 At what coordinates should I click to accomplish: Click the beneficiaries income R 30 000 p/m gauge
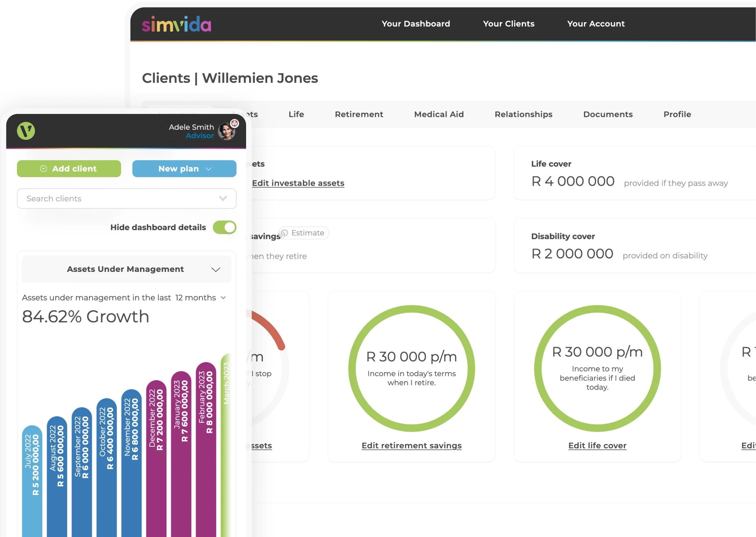click(598, 369)
